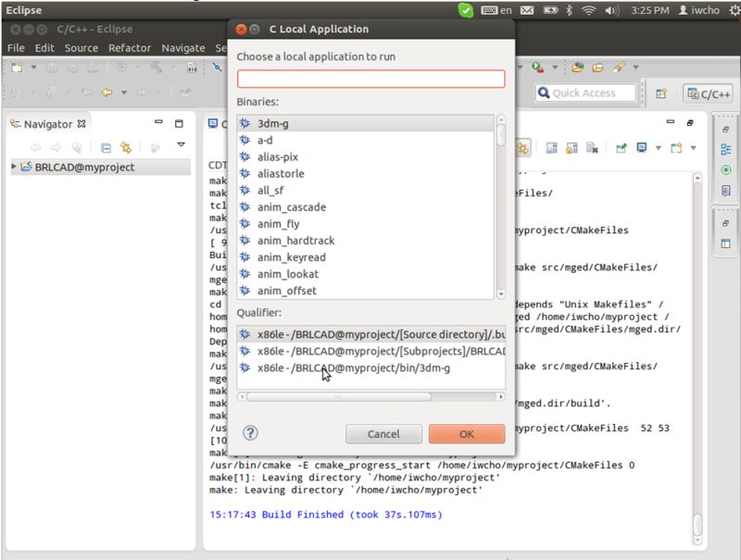Expand the BRLCAD@myproject project
This screenshot has width=741, height=560.
click(x=14, y=167)
